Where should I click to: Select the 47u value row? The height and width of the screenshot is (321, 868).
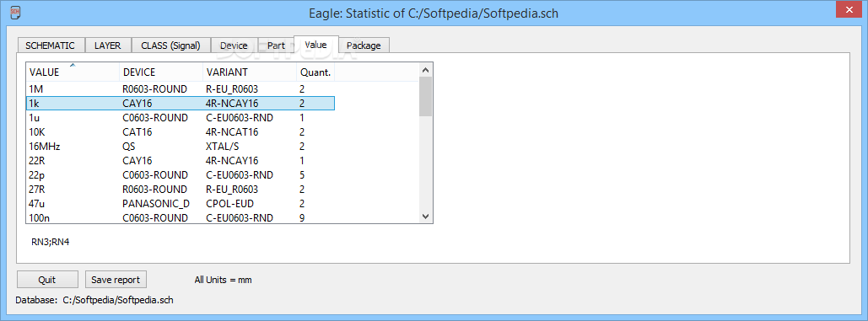pos(181,203)
